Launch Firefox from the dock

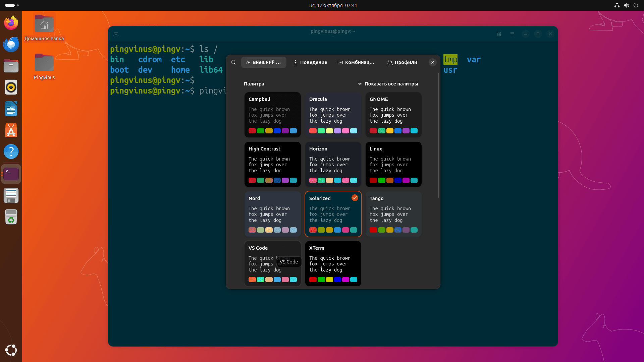point(11,23)
